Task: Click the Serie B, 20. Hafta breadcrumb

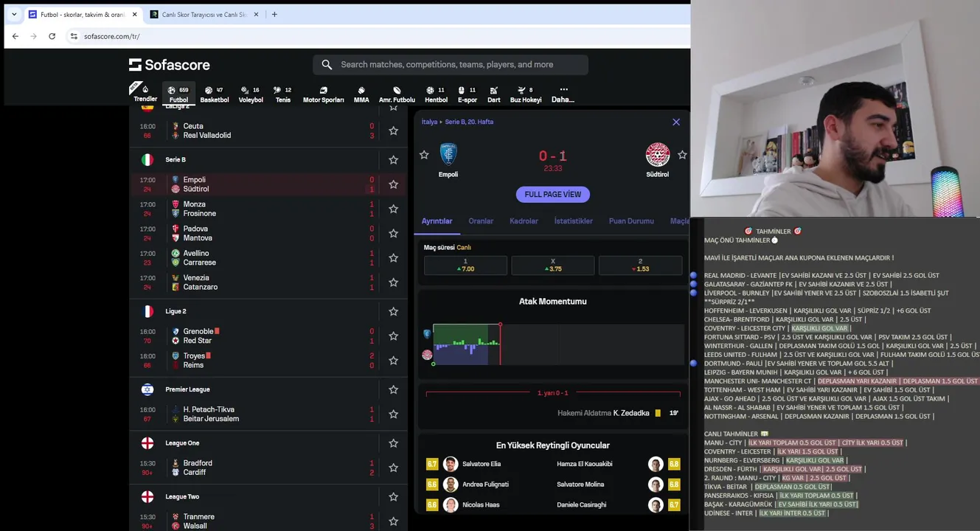Action: pyautogui.click(x=469, y=122)
